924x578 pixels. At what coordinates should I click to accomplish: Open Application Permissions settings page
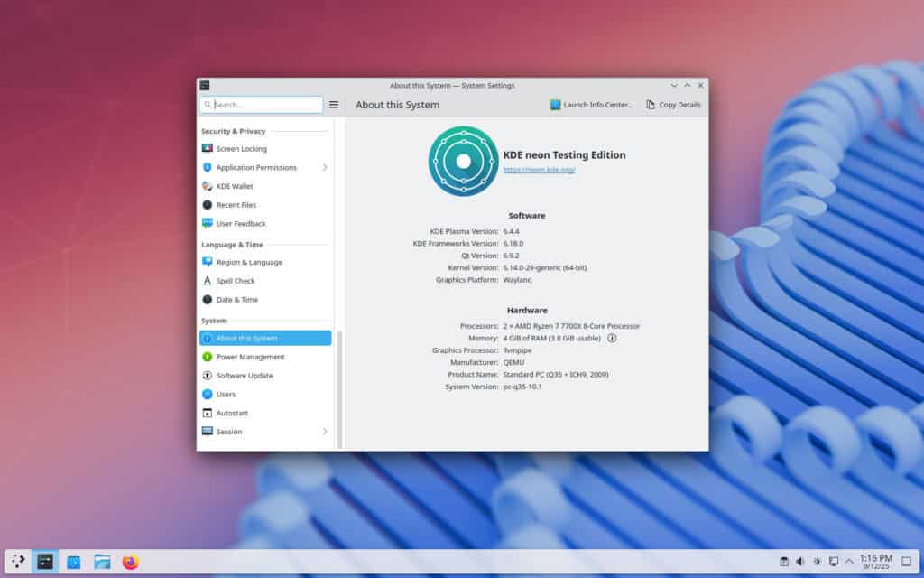coord(265,167)
